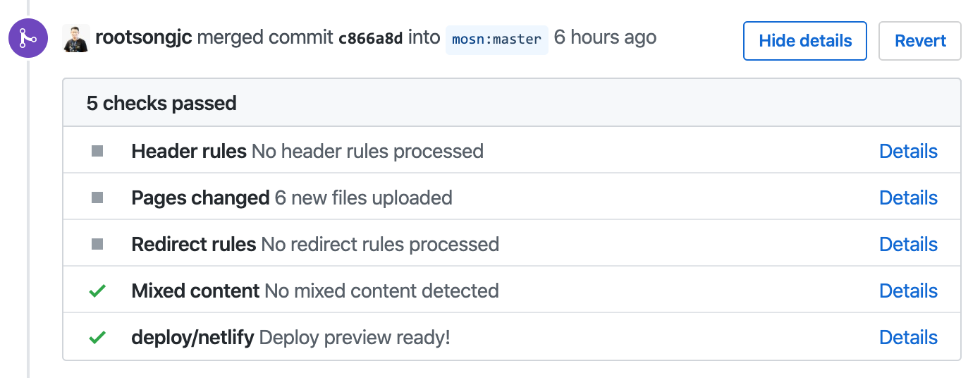This screenshot has height=378, width=980.
Task: Click the purple merge icon badge
Action: 28,38
